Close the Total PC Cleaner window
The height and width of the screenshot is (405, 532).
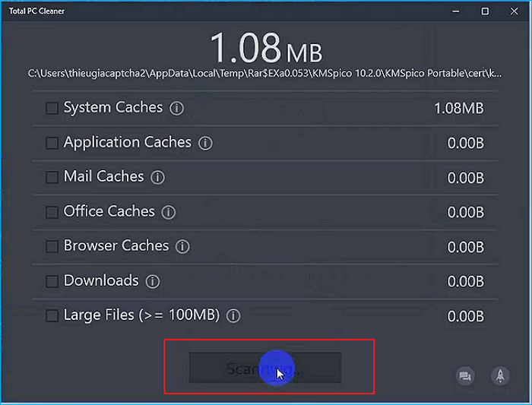(x=515, y=11)
